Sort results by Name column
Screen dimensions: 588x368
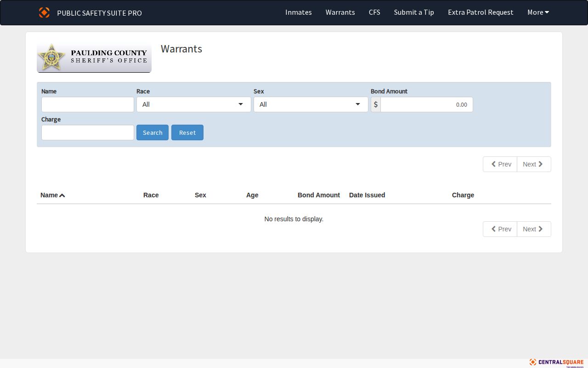(x=53, y=195)
